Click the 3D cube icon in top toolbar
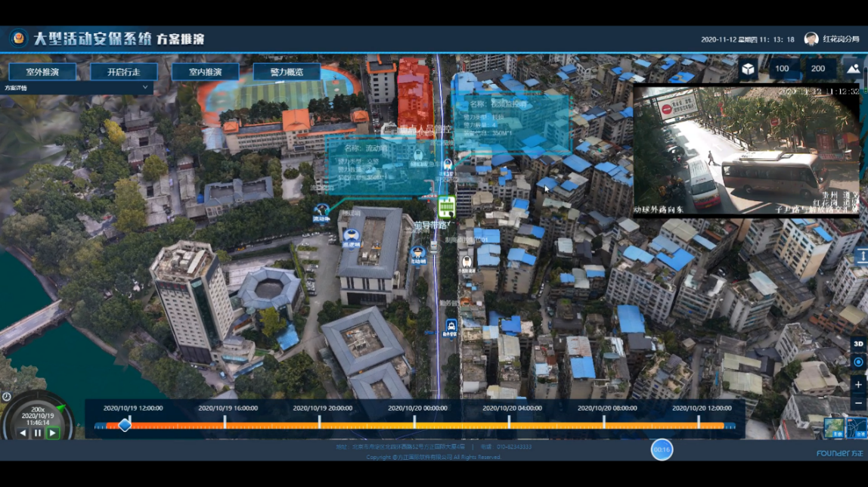Screen dimensions: 868x487 [x=747, y=69]
